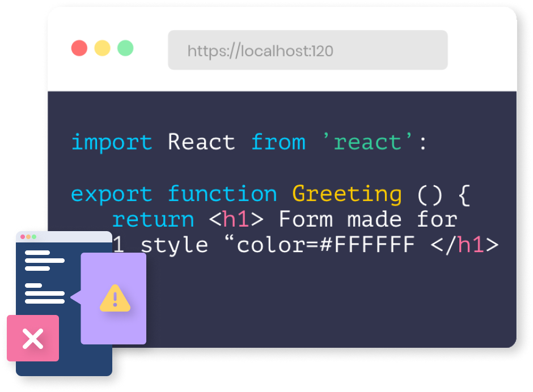Click the red close dot in the browser window
Viewport: 533px width, 392px height.
tap(79, 48)
